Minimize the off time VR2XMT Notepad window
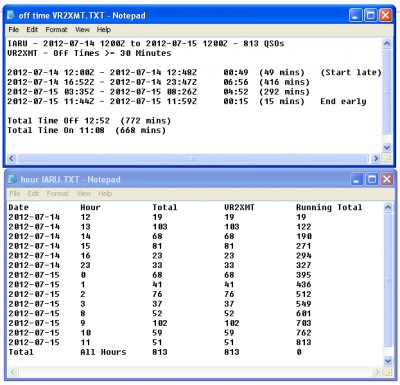The width and height of the screenshot is (400, 385). tap(355, 15)
